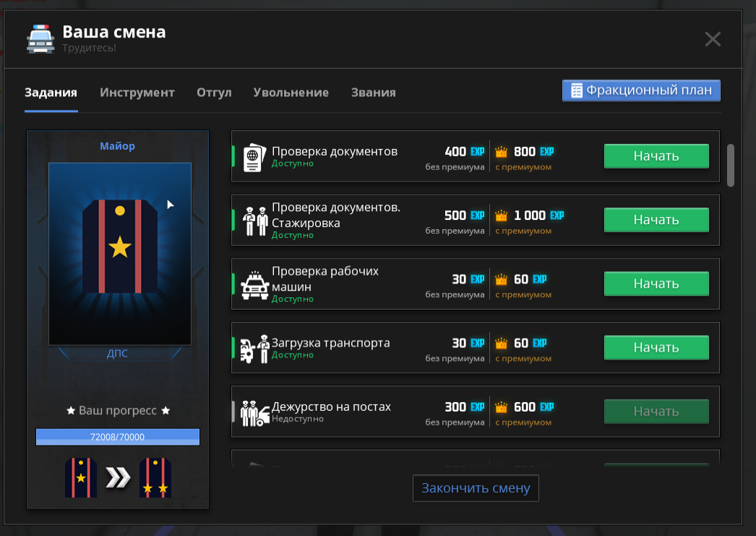Switch to the Инструмент tab
This screenshot has height=536, width=756.
(137, 93)
